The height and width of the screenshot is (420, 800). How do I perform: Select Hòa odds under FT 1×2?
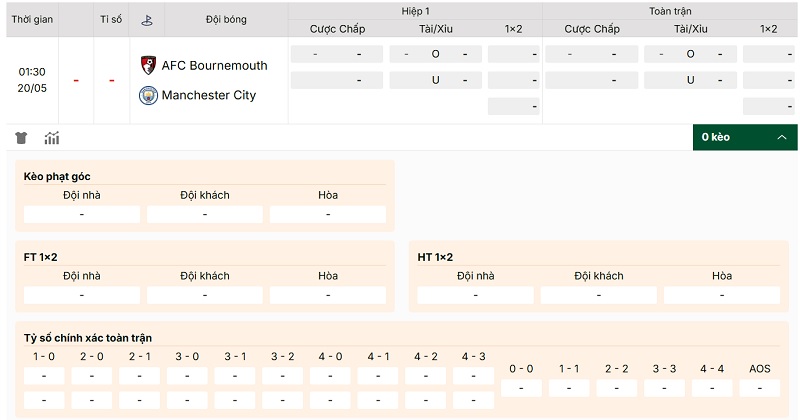(328, 295)
